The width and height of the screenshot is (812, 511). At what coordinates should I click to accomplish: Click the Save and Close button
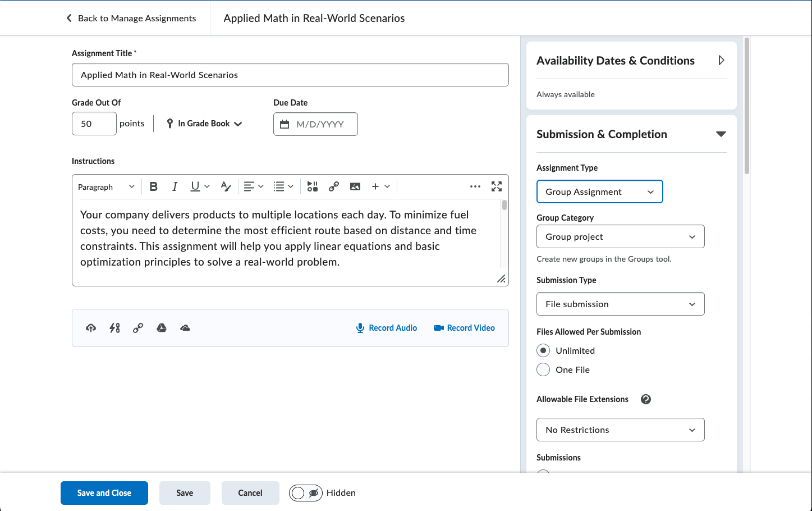coord(104,493)
